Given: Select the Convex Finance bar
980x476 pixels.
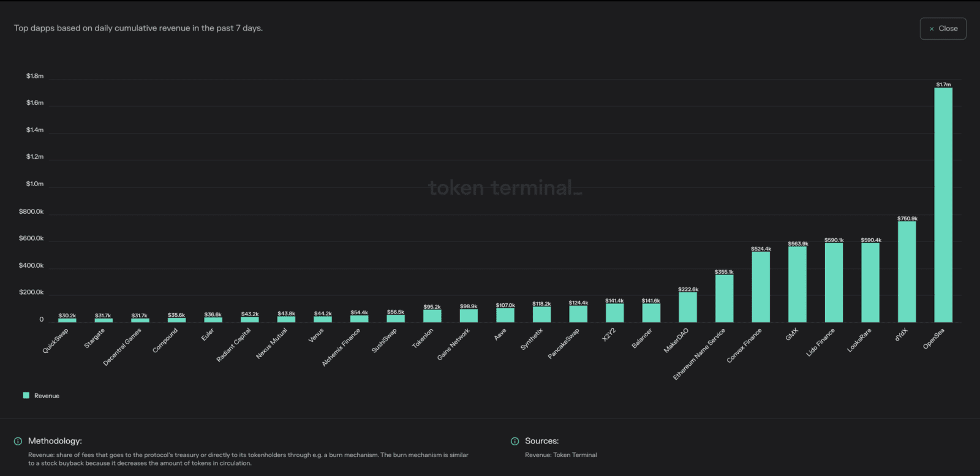Looking at the screenshot, I should [x=761, y=287].
